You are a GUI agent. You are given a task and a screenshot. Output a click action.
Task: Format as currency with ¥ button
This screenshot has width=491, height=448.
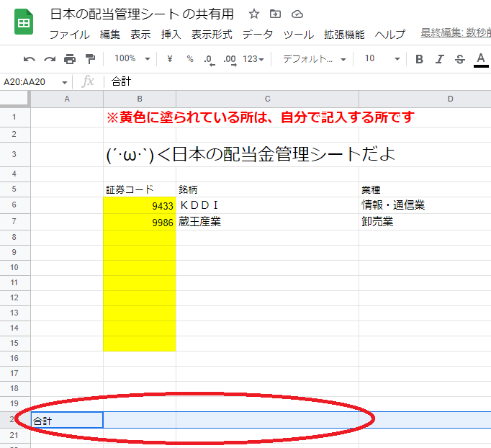pyautogui.click(x=170, y=59)
